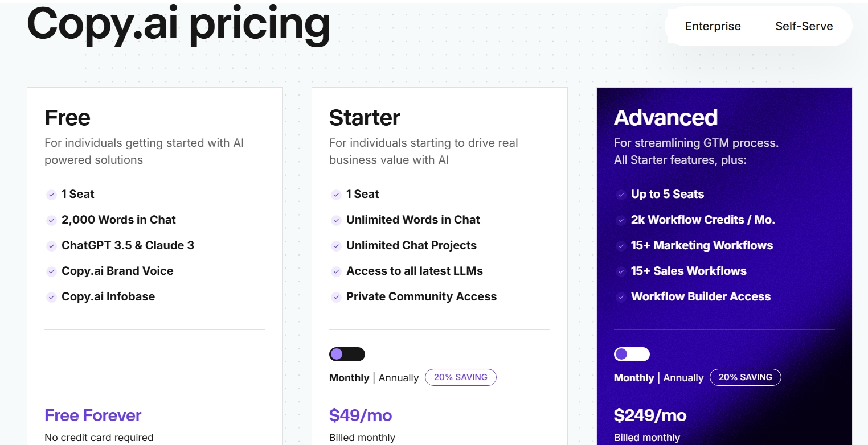The width and height of the screenshot is (868, 445).
Task: Click the Free Forever heading
Action: point(93,415)
